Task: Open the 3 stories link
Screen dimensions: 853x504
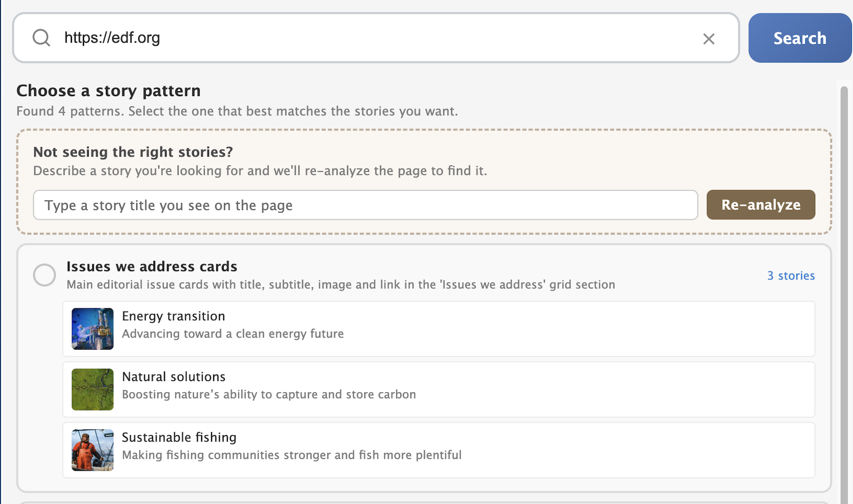Action: [791, 275]
